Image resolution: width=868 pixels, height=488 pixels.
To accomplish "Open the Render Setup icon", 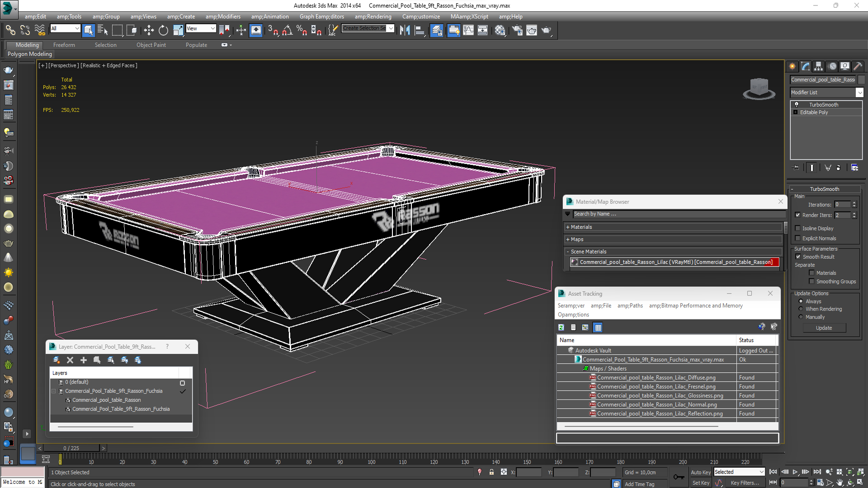I will coord(517,30).
